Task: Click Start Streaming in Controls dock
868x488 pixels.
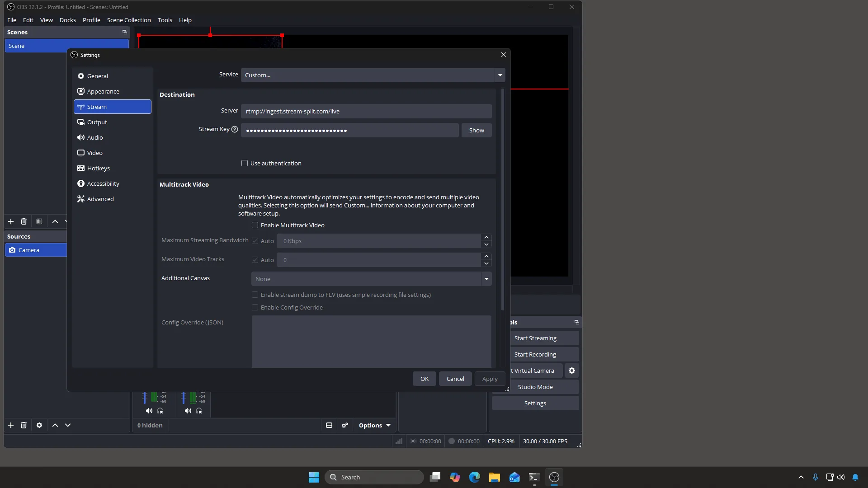Action: [x=535, y=338]
